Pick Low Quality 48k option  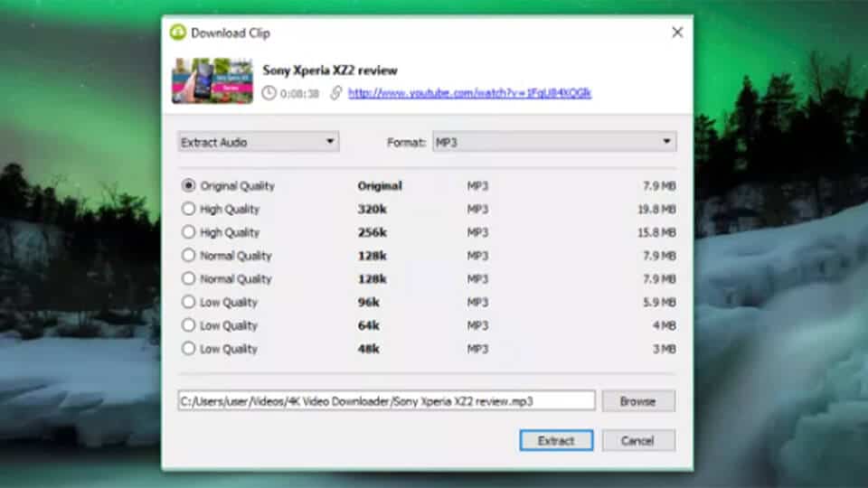click(x=188, y=348)
